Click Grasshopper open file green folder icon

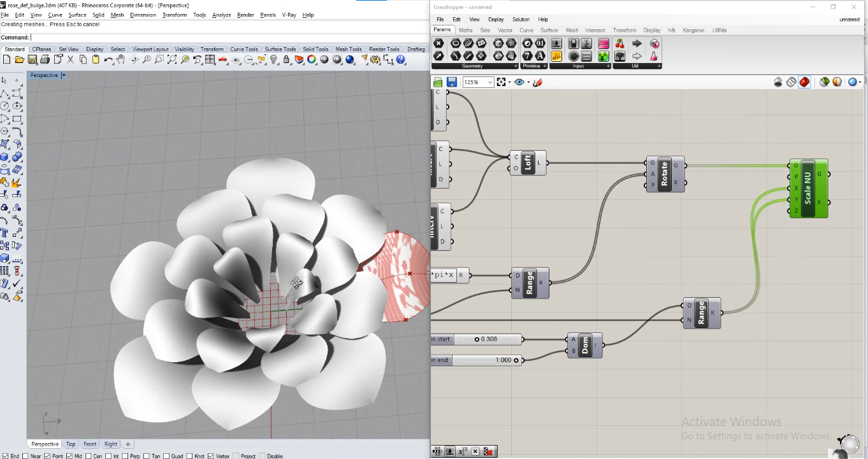click(x=438, y=82)
